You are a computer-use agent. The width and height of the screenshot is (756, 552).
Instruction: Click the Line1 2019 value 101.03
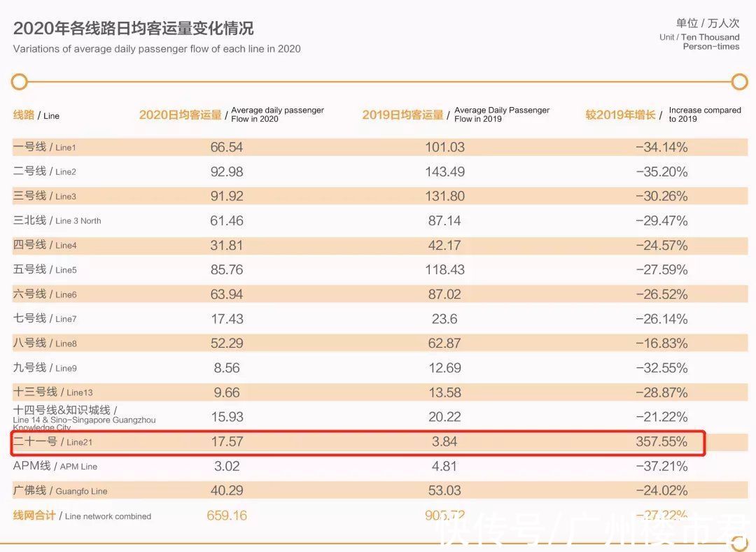click(x=444, y=148)
